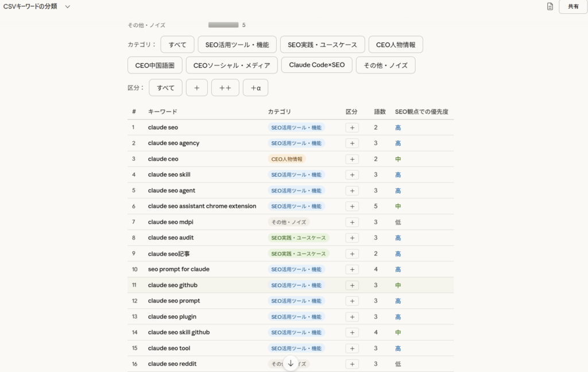
Task: Select the ++ 区分 filter
Action: (225, 87)
